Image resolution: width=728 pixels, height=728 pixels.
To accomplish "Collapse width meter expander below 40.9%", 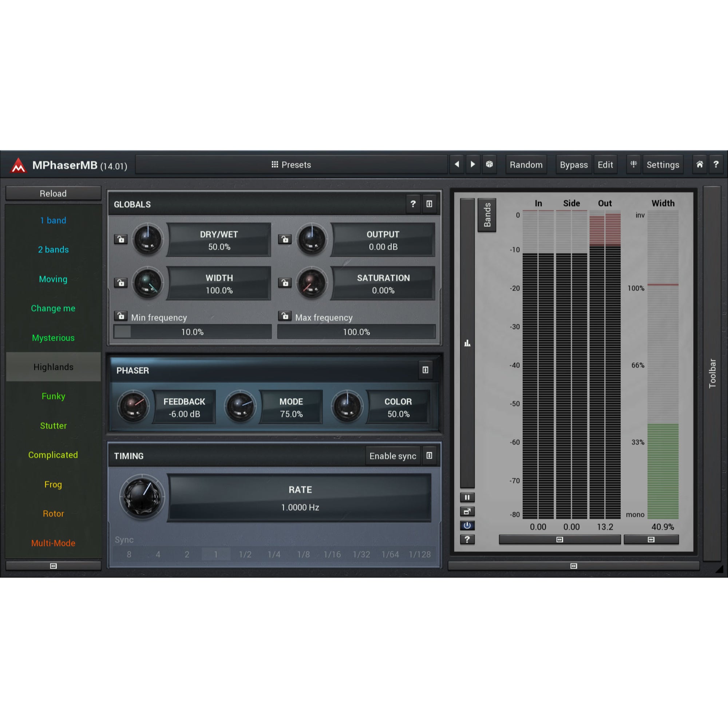I will (651, 539).
